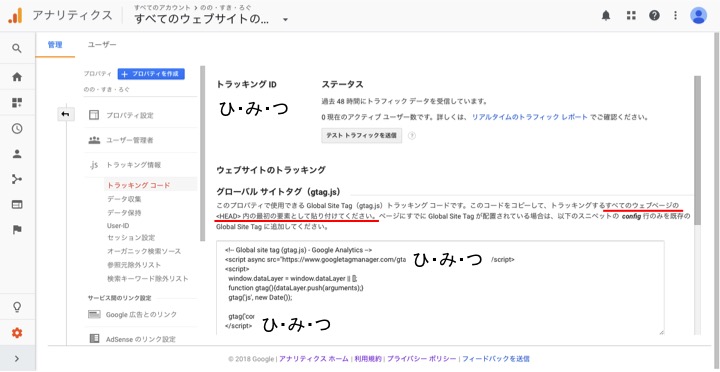Click the back arrow in property column
The height and width of the screenshot is (372, 720).
(65, 114)
